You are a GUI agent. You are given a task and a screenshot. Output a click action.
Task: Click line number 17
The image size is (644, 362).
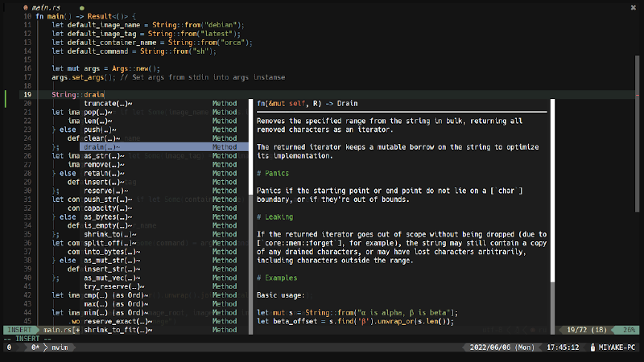pos(27,77)
